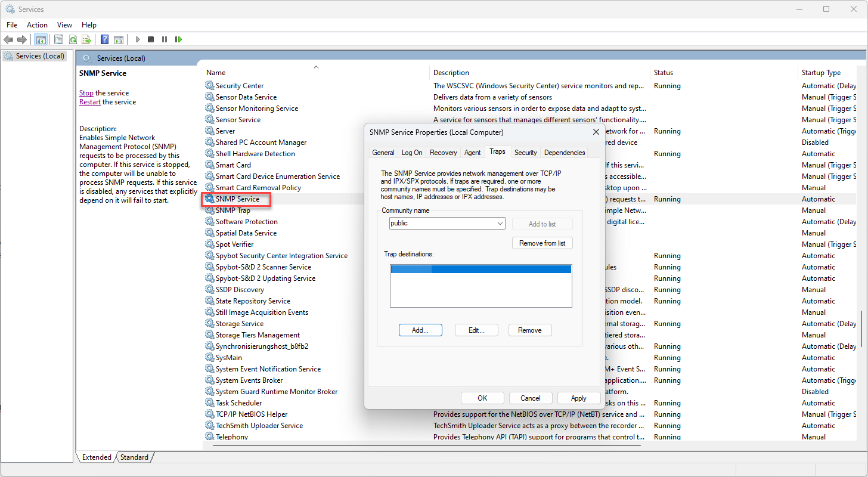Open the Community name dropdown
Screen dimensions: 868x477
coord(501,223)
